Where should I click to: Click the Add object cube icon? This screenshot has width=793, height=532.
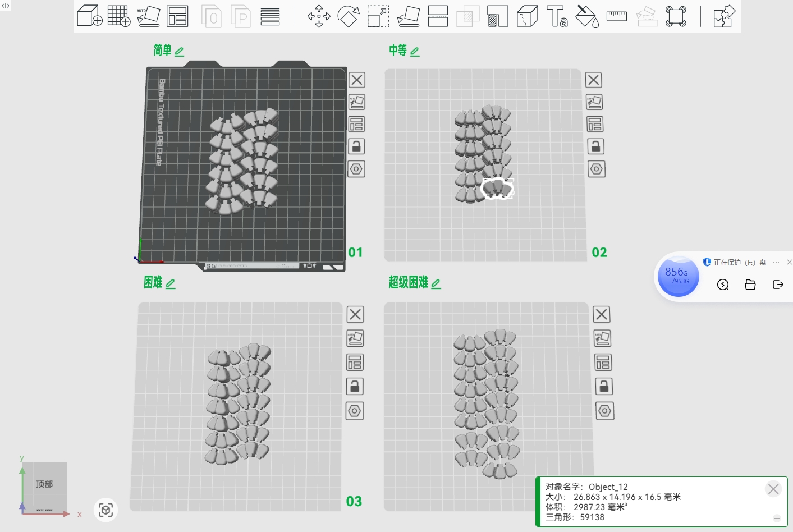90,16
